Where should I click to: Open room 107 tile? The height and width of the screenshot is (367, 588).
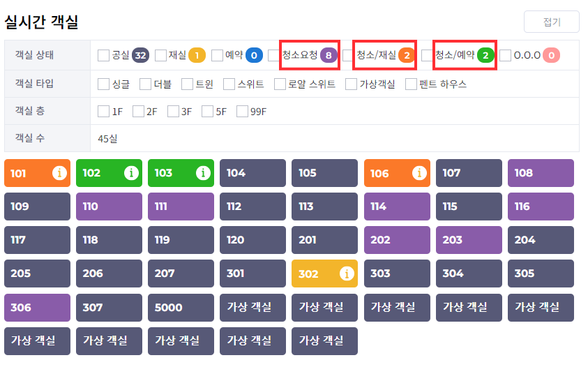tap(469, 173)
